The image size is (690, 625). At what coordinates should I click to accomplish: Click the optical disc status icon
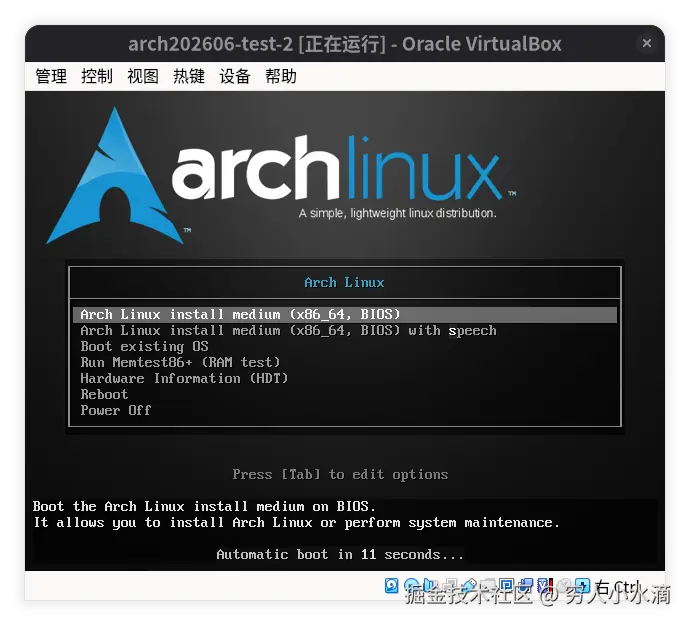(411, 585)
